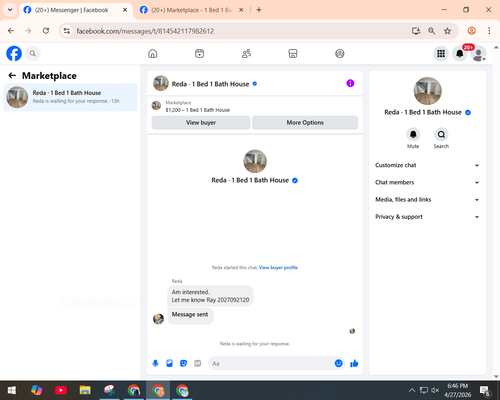Click the Facebook search magnifier icon
Screen dimensions: 500x400
[x=33, y=53]
